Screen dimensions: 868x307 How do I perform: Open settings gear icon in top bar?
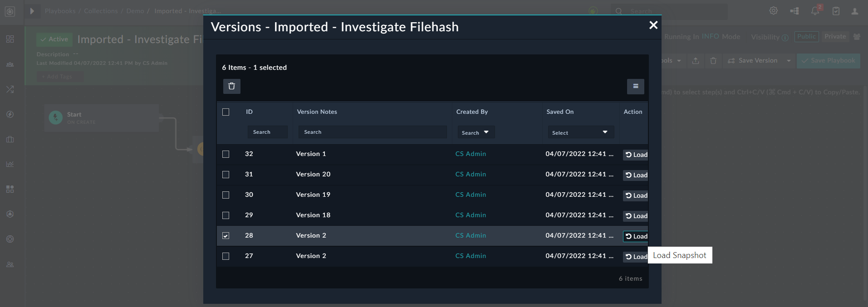773,11
